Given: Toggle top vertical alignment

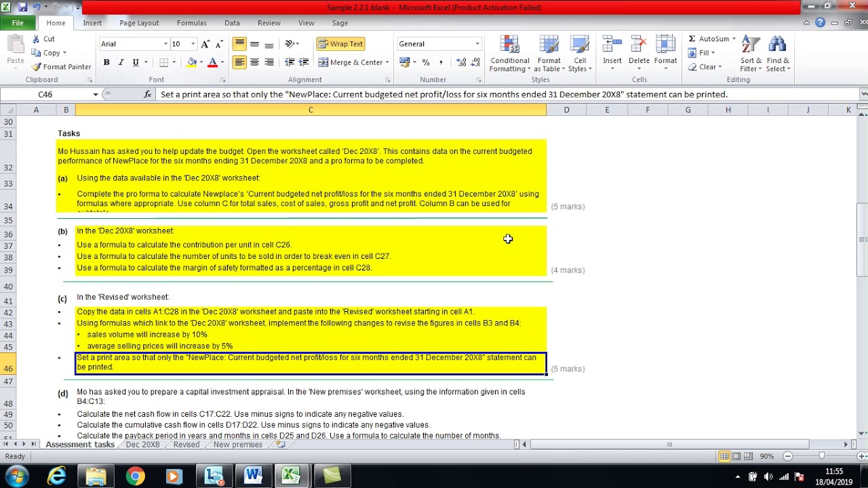Looking at the screenshot, I should (239, 44).
